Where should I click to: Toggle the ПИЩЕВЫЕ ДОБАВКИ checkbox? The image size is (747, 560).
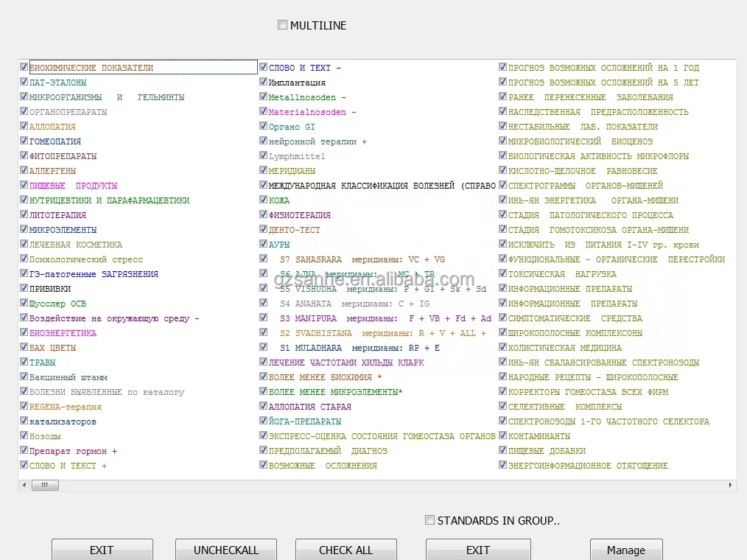click(x=503, y=450)
